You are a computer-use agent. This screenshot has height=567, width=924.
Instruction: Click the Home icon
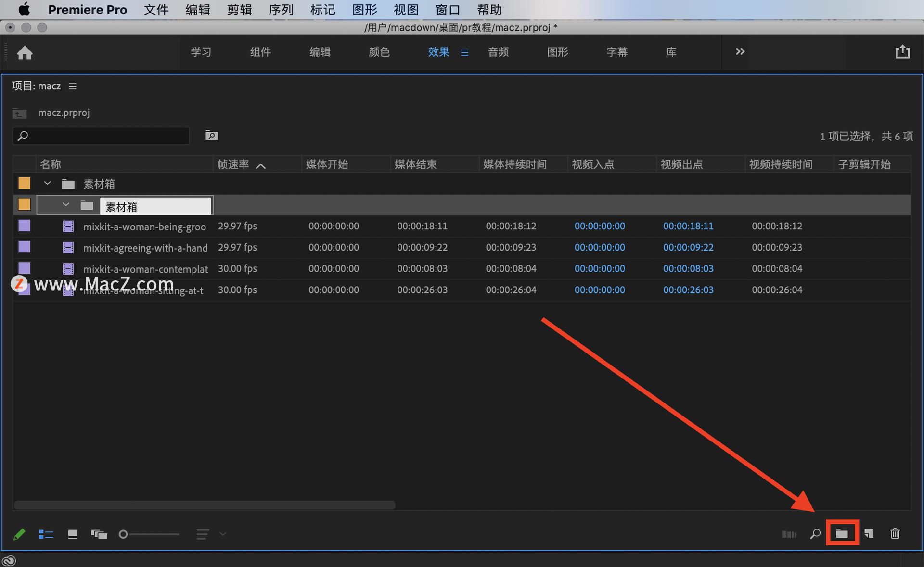[x=25, y=52]
